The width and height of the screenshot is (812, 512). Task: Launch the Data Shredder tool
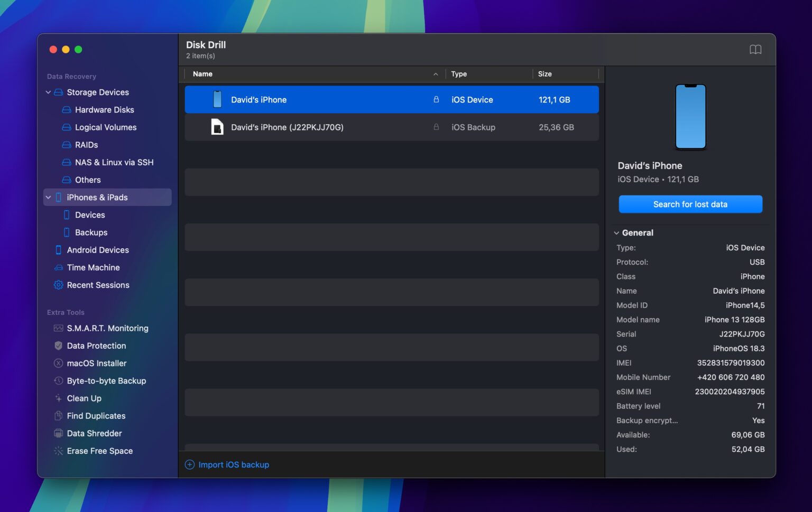(x=94, y=433)
